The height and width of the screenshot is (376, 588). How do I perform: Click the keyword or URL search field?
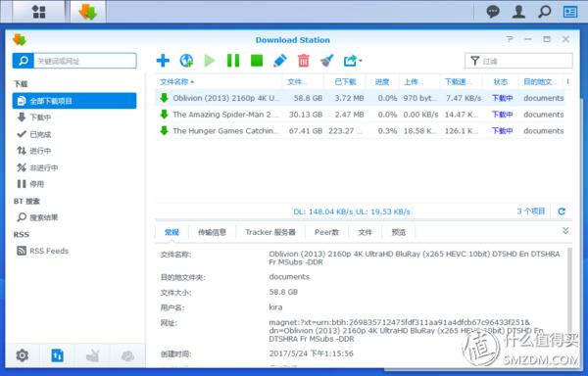(x=84, y=61)
